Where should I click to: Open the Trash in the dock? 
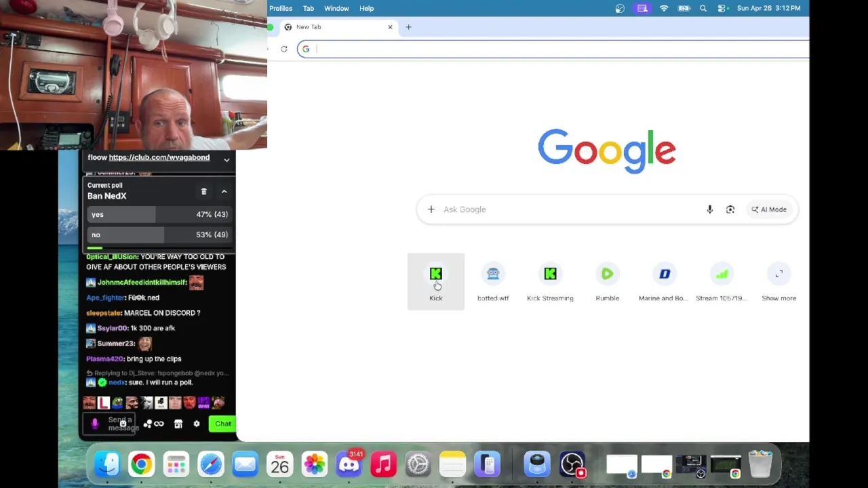[x=760, y=464]
